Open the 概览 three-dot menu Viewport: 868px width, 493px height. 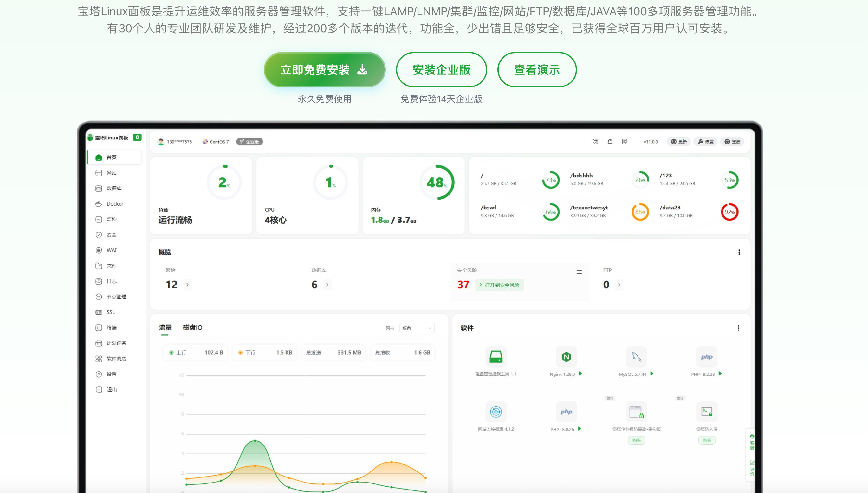point(739,252)
